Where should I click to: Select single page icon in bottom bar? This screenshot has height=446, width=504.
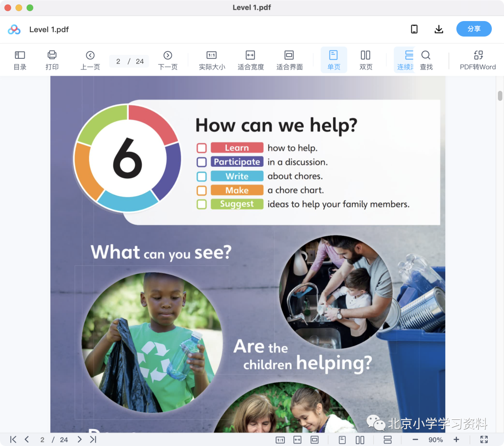pyautogui.click(x=343, y=440)
